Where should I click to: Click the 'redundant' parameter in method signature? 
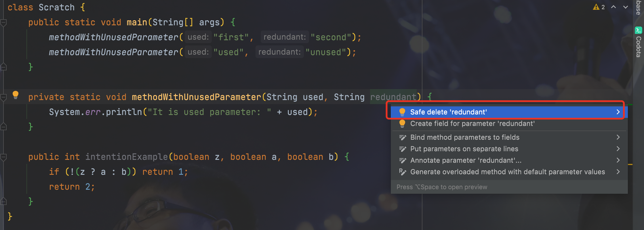[x=393, y=97]
